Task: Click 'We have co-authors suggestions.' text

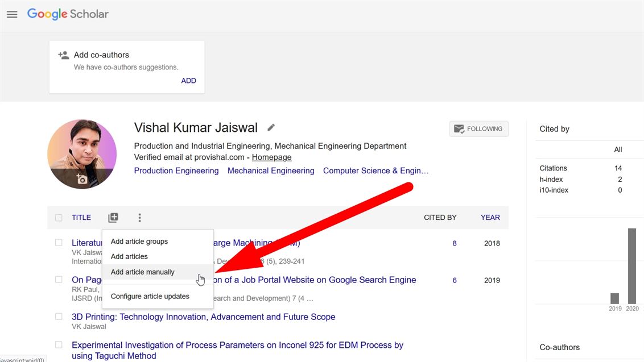Action: (126, 67)
